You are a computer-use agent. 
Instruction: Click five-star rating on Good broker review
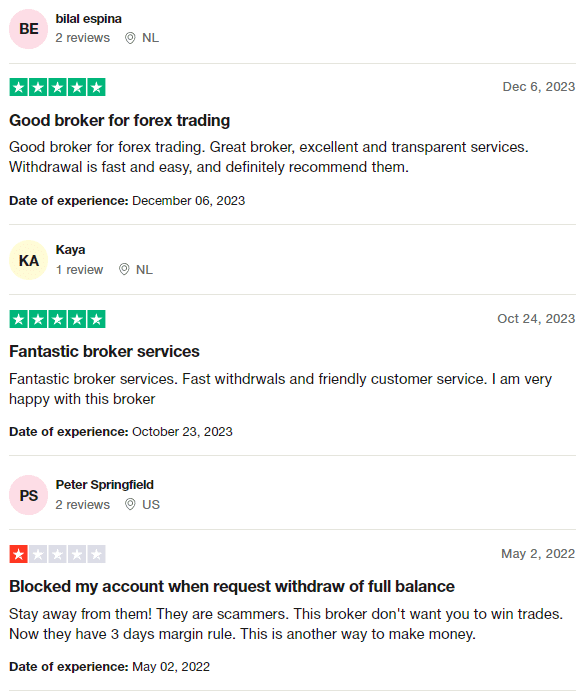pyautogui.click(x=57, y=87)
